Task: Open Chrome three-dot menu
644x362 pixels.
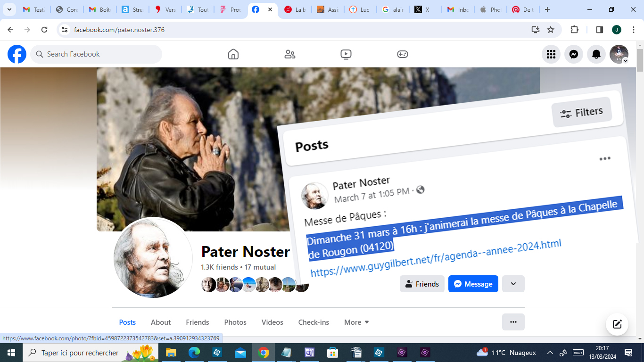Action: click(633, 30)
